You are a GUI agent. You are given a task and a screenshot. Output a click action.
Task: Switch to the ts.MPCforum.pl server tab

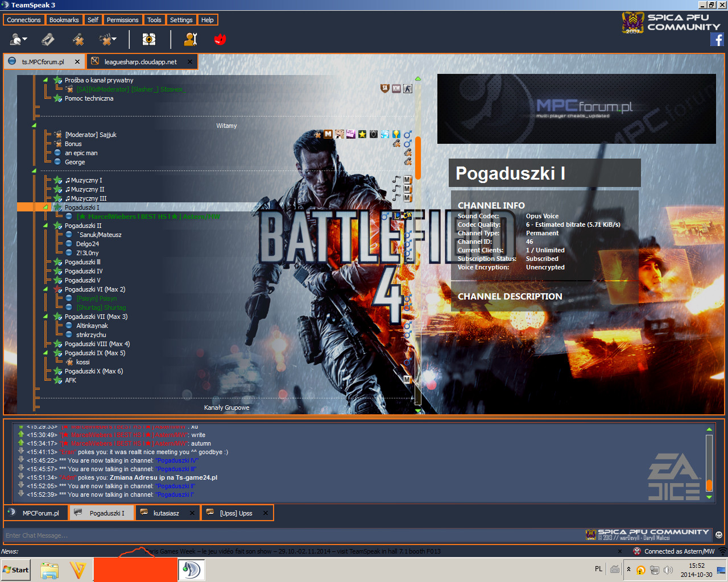coord(44,62)
